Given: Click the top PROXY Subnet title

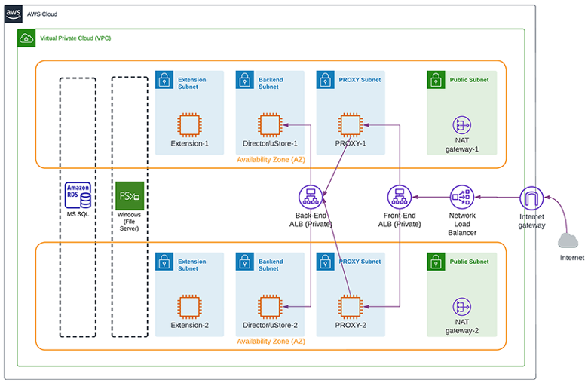Looking at the screenshot, I should 360,80.
